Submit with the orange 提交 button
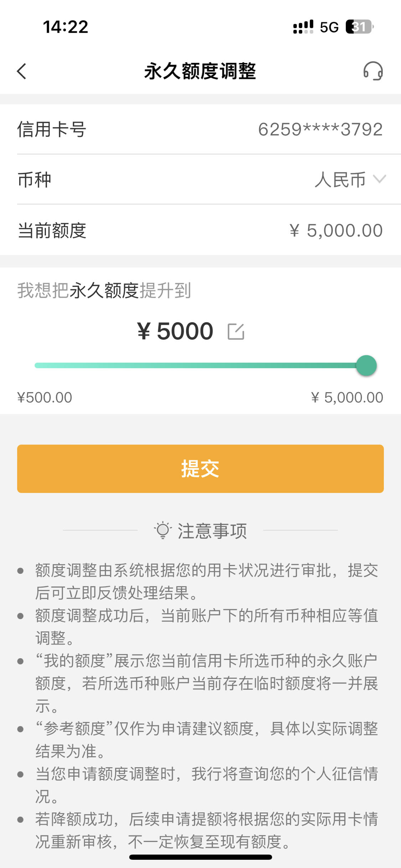This screenshot has height=868, width=401. coord(200,469)
